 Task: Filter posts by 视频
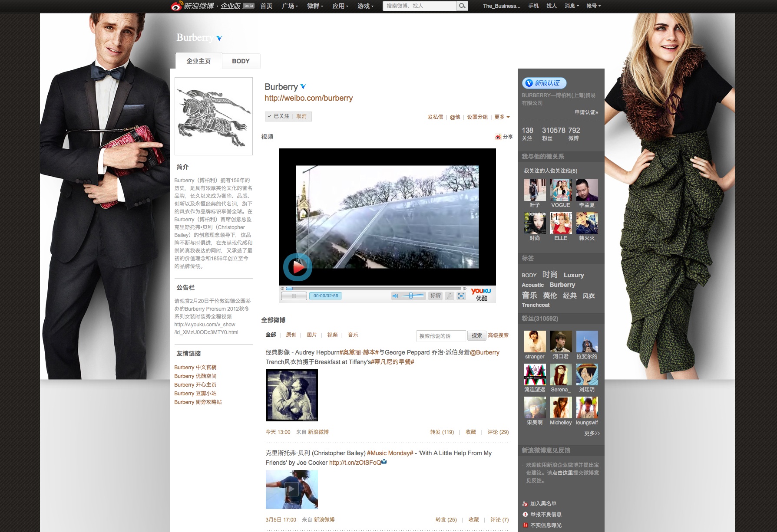(332, 335)
